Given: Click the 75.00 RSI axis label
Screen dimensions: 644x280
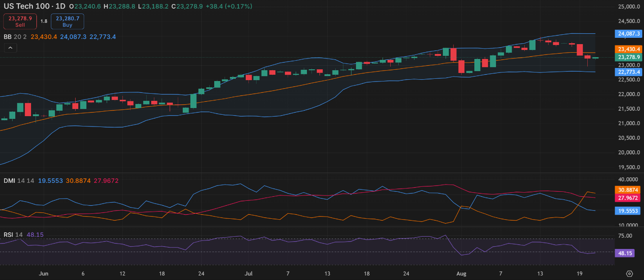Looking at the screenshot, I should [x=625, y=236].
